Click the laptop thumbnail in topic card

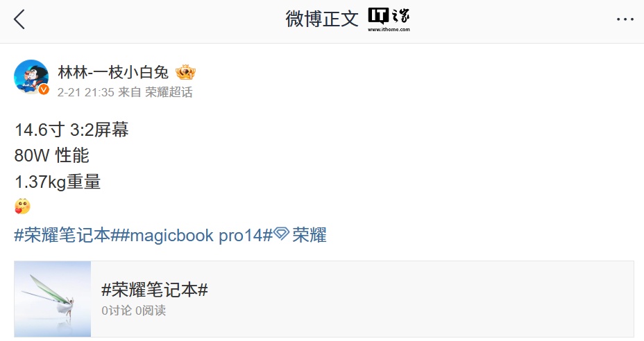[53, 299]
